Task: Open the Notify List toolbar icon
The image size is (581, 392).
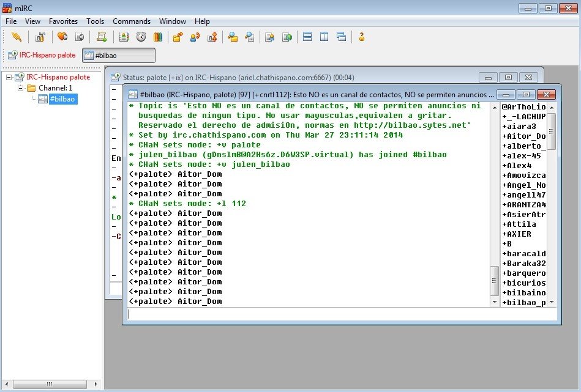Action: click(x=270, y=37)
